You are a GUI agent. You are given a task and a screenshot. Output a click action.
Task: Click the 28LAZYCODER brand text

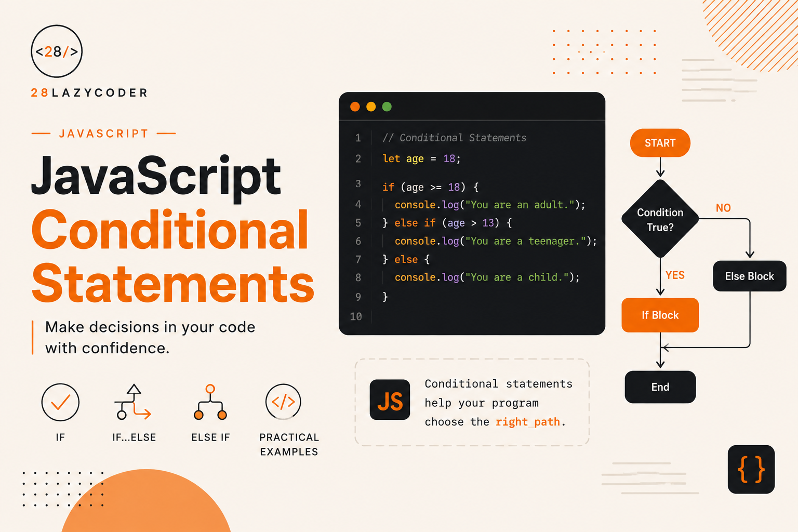[x=89, y=92]
